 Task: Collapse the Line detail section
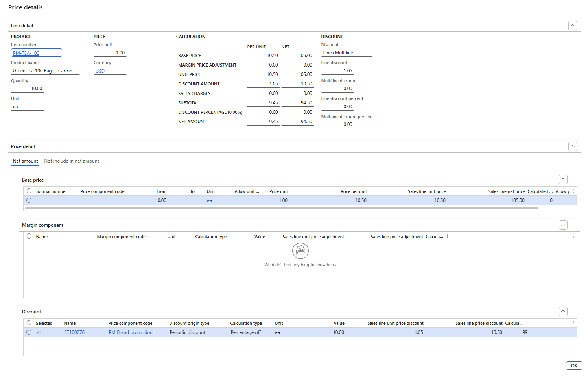(573, 26)
